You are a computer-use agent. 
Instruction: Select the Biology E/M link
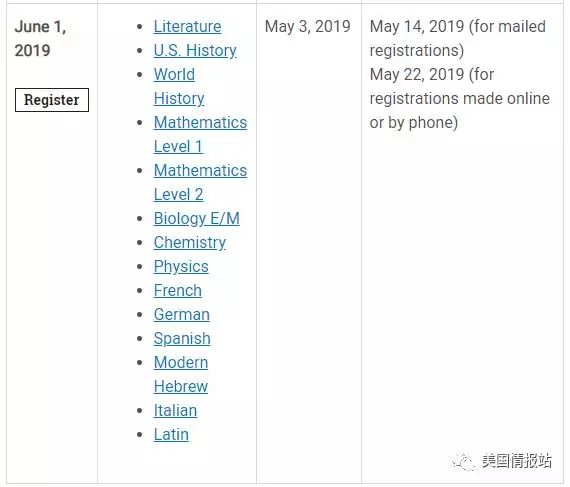click(x=197, y=218)
